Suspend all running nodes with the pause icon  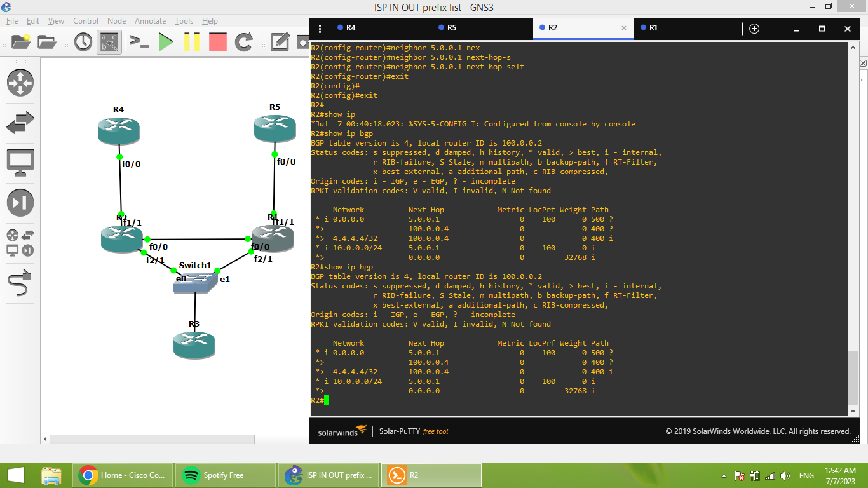click(193, 43)
